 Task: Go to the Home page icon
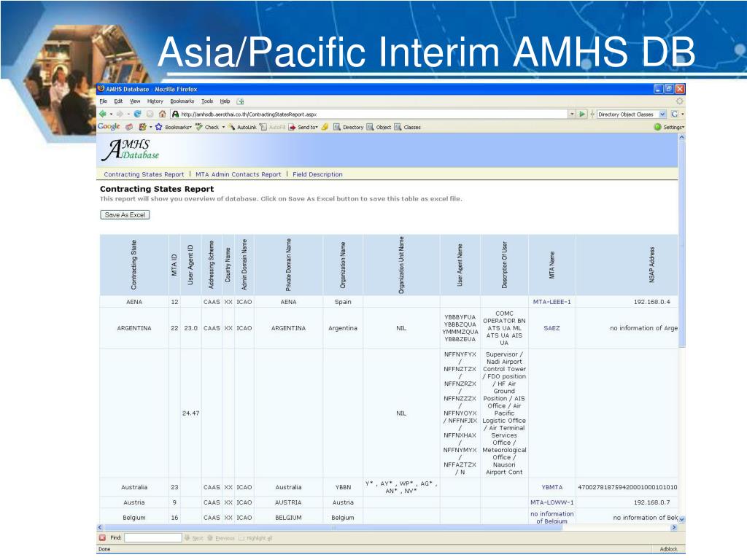point(162,114)
